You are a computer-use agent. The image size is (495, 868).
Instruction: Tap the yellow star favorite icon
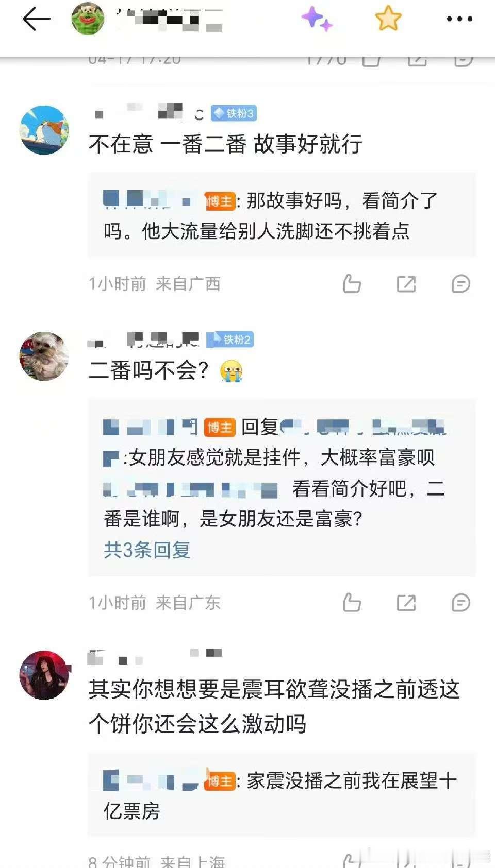coord(388,19)
